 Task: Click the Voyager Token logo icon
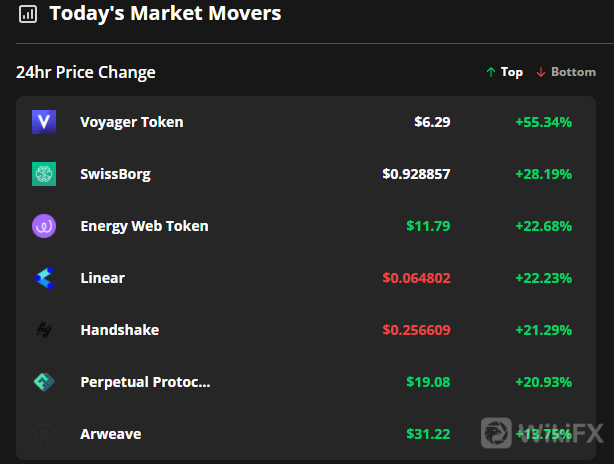(x=44, y=122)
